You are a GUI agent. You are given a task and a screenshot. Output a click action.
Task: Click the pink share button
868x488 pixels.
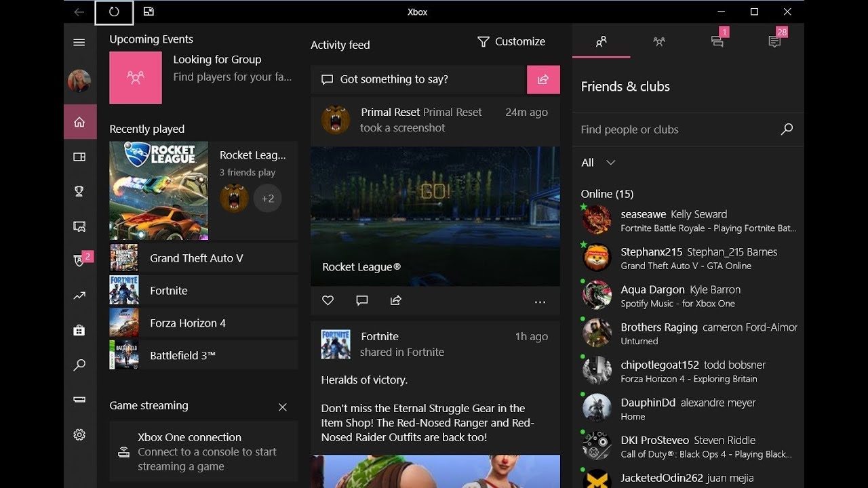tap(543, 79)
